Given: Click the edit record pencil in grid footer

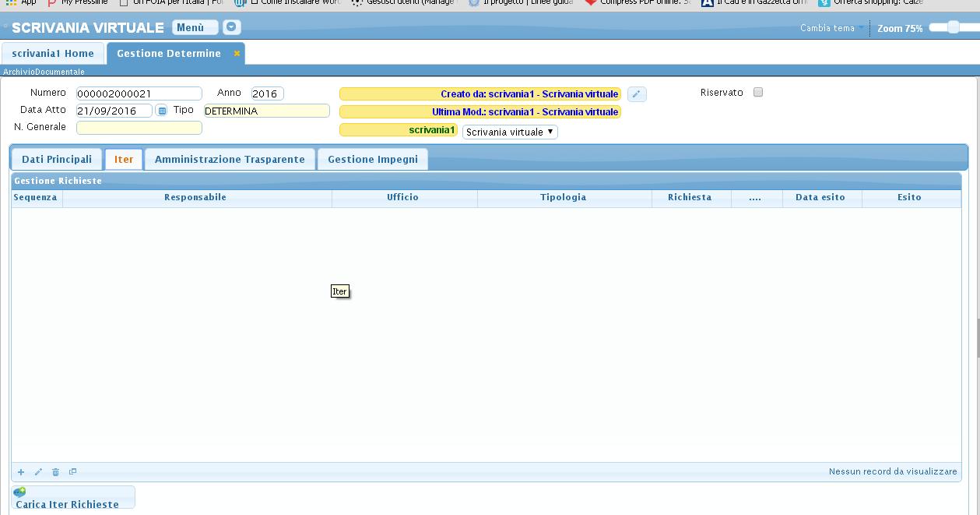Looking at the screenshot, I should click(x=38, y=472).
